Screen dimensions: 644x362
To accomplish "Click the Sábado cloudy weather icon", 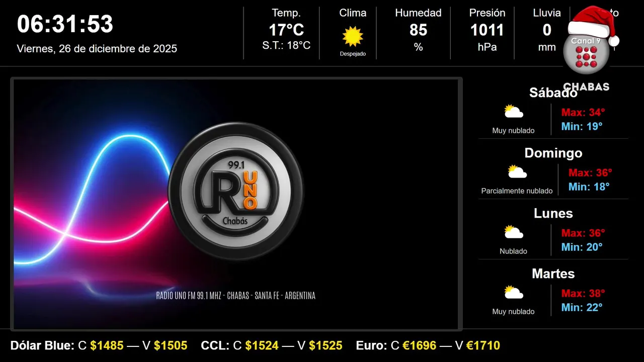I will [514, 112].
